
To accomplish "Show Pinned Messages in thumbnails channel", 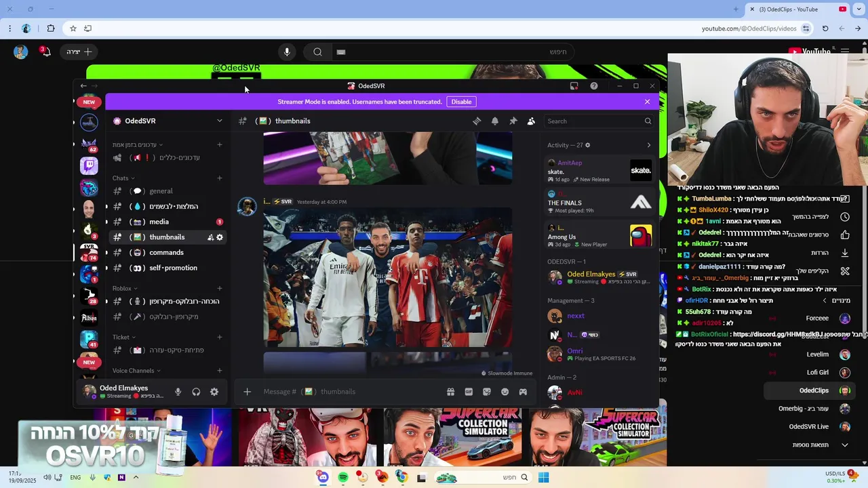I will pos(513,121).
